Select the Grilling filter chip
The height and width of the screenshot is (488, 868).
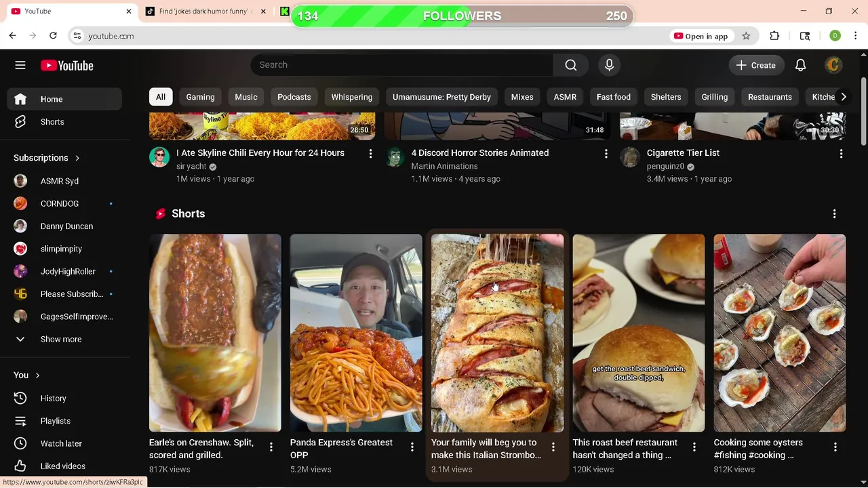715,97
